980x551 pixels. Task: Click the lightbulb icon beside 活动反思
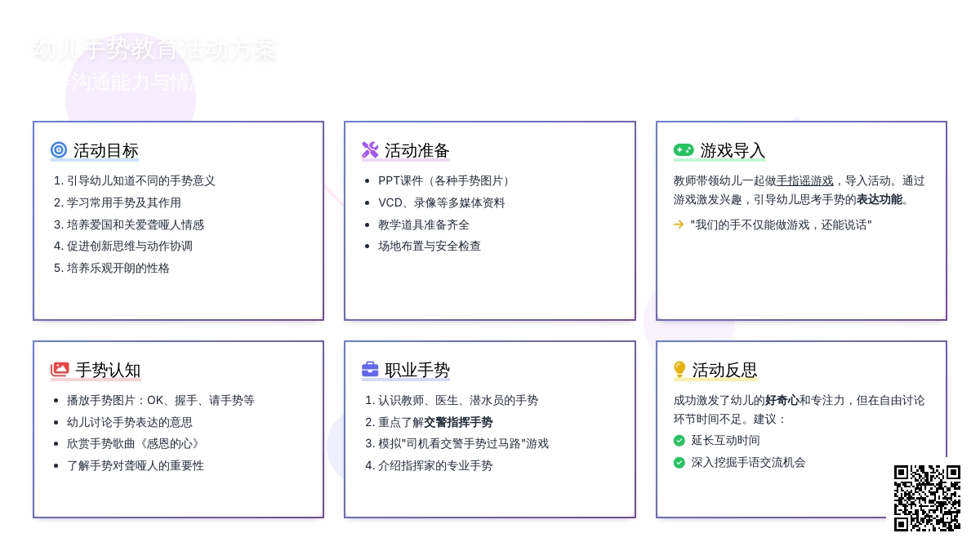coord(679,370)
